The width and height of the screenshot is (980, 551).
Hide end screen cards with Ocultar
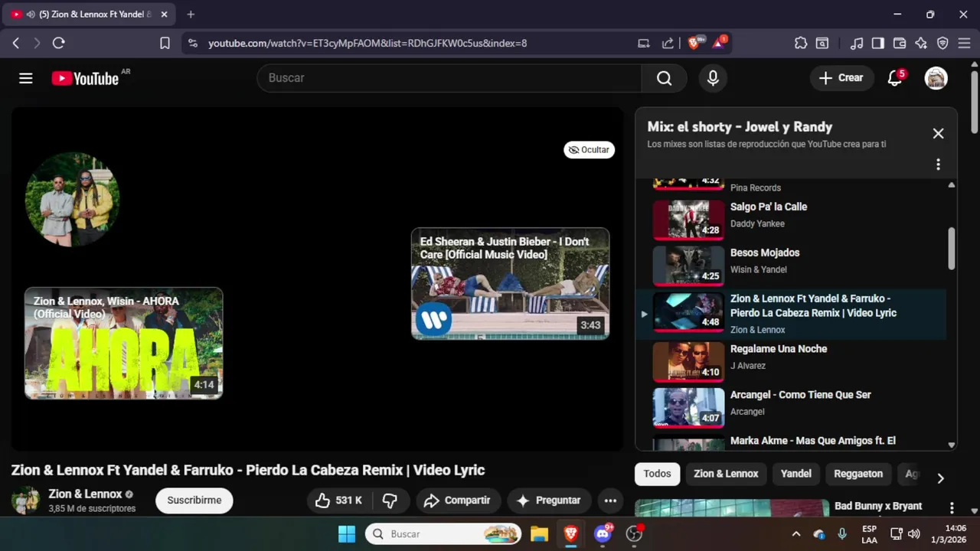click(x=589, y=150)
